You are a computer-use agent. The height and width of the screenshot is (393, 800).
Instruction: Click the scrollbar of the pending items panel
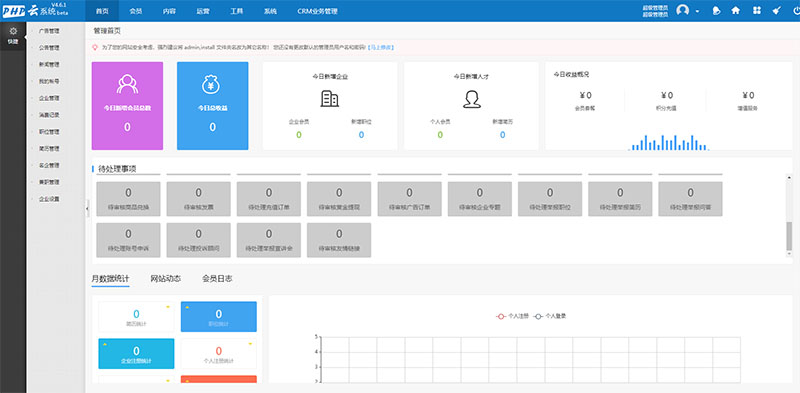(789, 236)
